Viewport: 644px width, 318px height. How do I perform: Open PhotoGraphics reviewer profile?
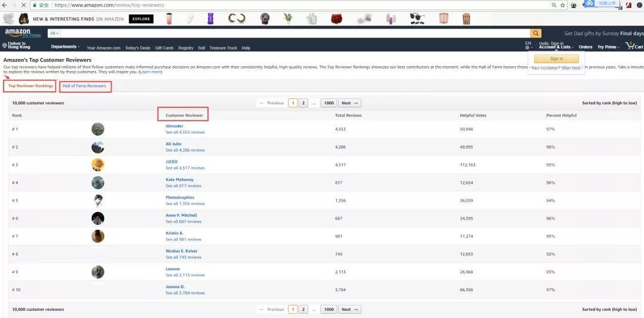[179, 197]
